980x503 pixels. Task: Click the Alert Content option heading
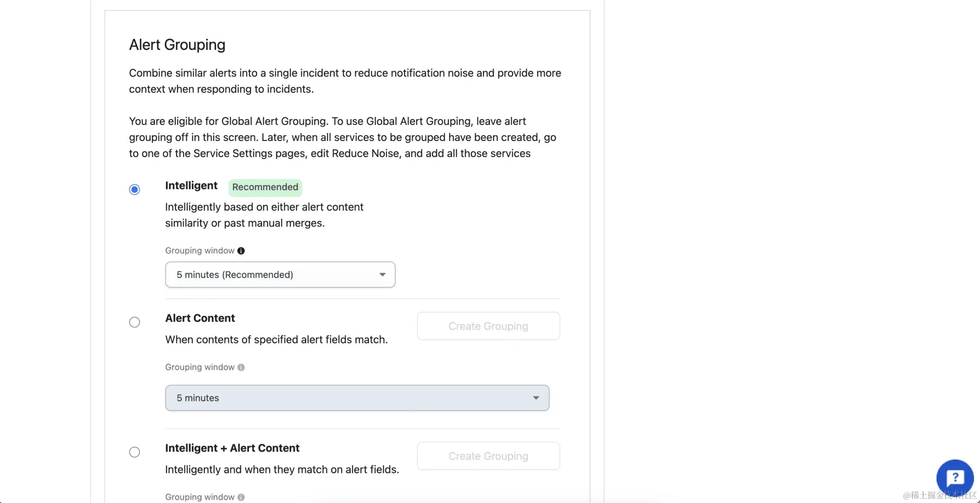[x=200, y=318]
